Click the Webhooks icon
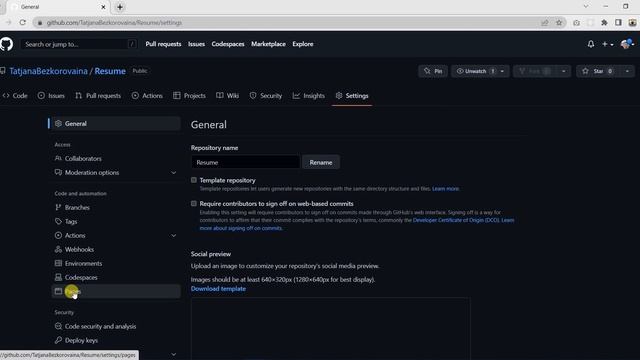The height and width of the screenshot is (360, 640). [x=58, y=249]
